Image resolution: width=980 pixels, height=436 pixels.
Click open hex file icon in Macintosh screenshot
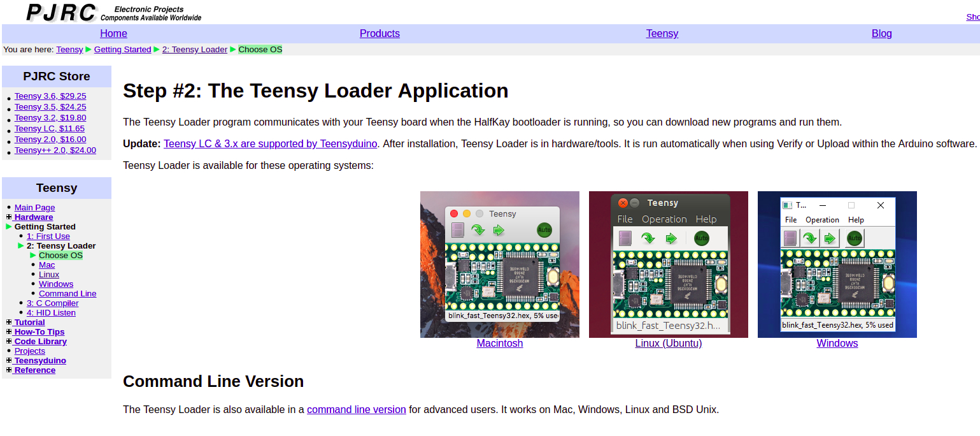coord(457,230)
